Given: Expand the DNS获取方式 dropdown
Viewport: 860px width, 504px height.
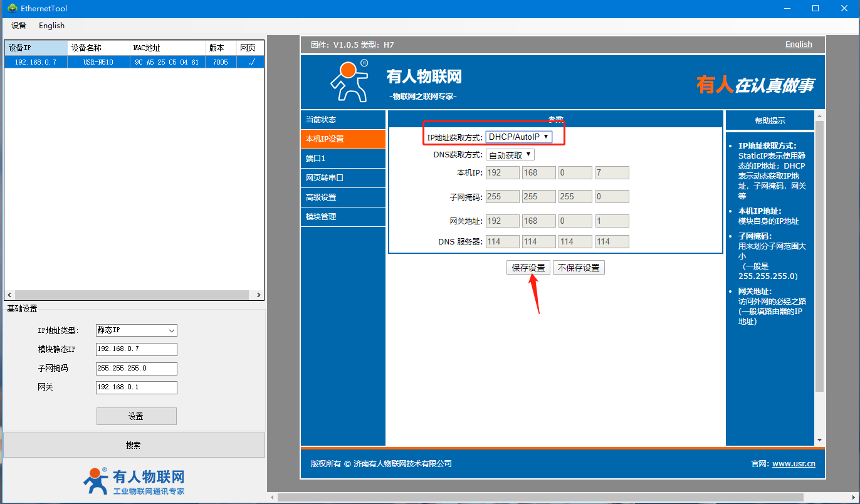Looking at the screenshot, I should click(510, 155).
